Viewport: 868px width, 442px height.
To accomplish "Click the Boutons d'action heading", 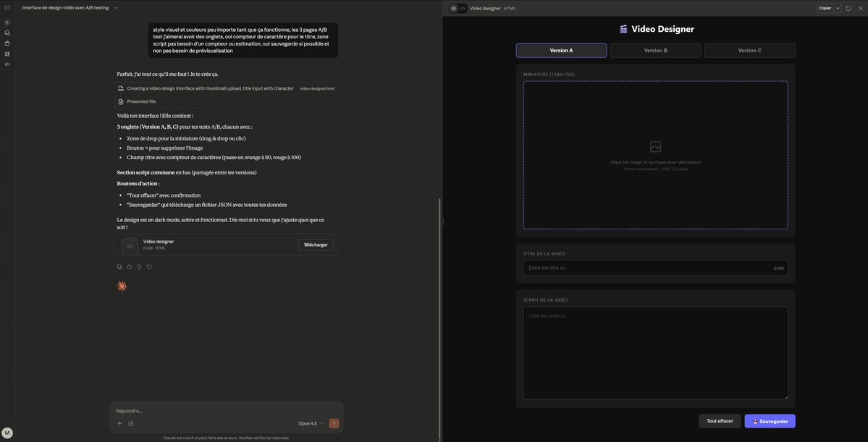I will [138, 183].
